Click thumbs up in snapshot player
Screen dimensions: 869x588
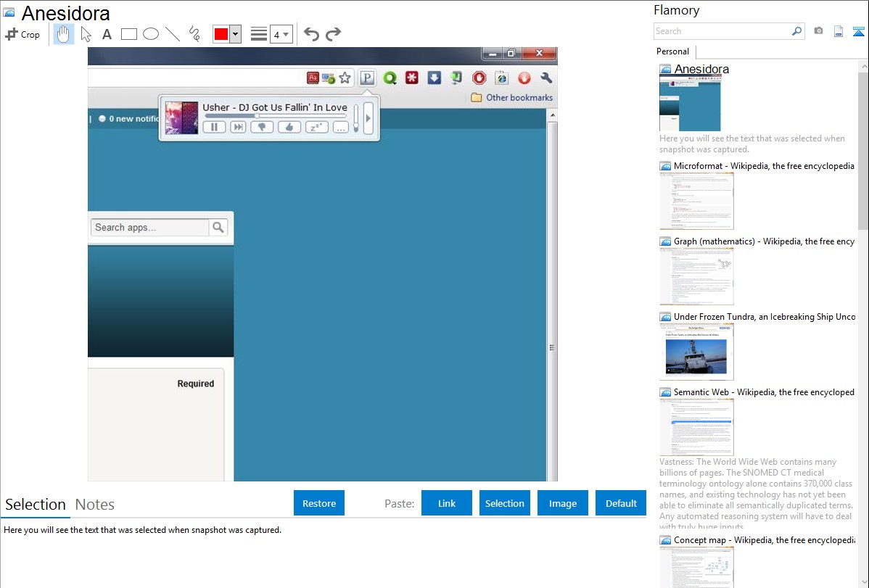289,127
